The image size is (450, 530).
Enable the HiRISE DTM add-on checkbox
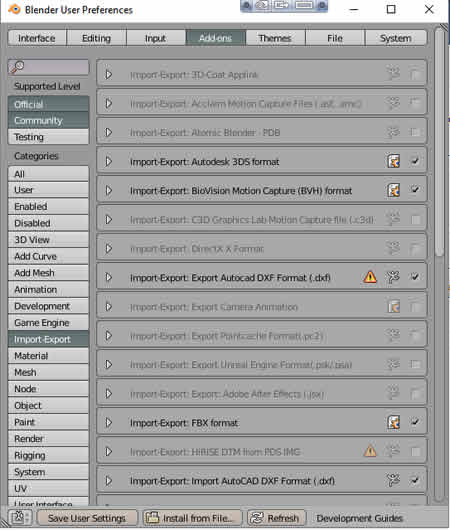coord(415,452)
